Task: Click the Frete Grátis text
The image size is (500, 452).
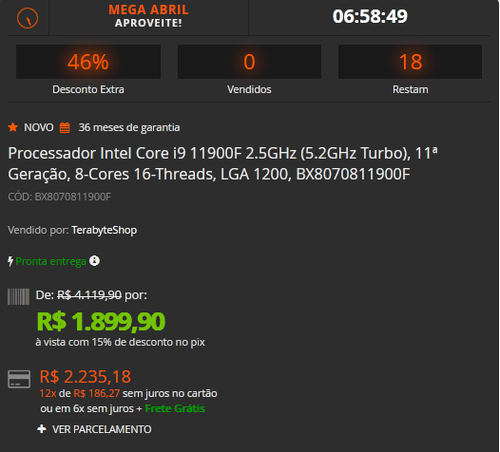Action: tap(175, 409)
